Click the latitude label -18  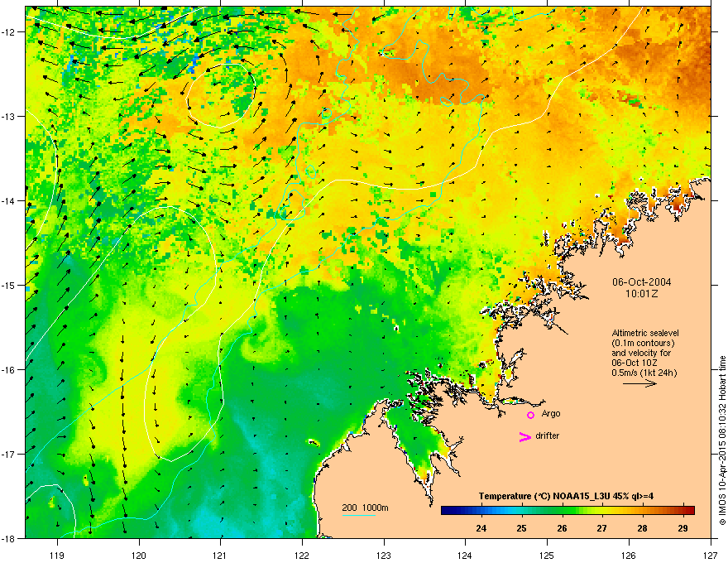tap(8, 538)
